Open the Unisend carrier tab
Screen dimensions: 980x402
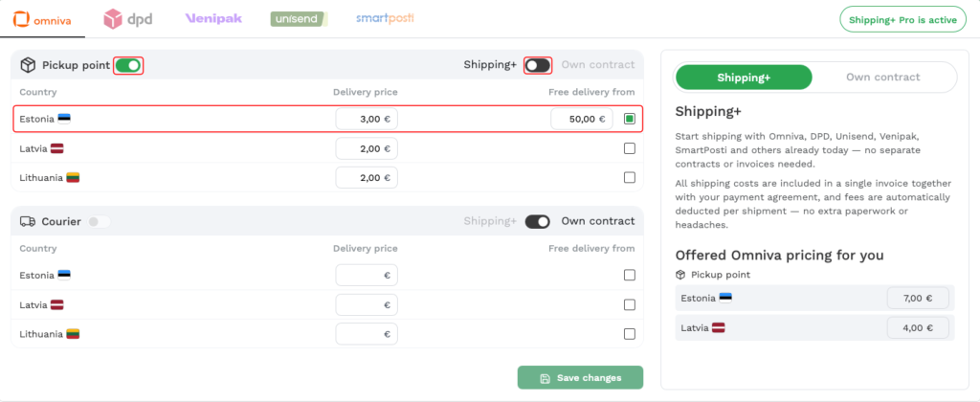click(x=299, y=18)
